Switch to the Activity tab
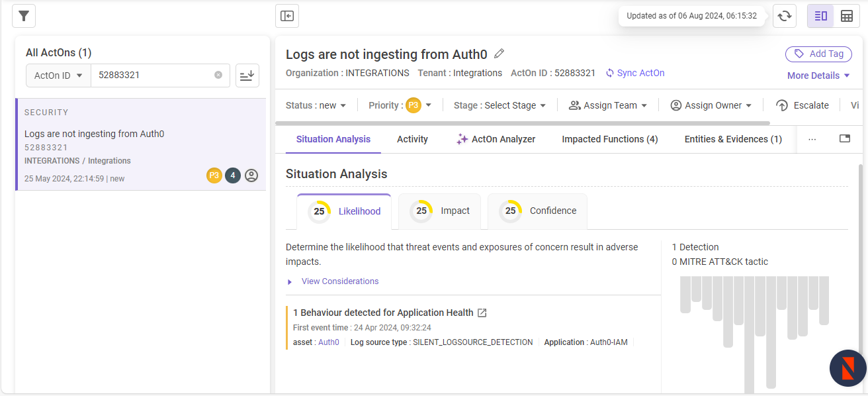868x396 pixels. (412, 139)
